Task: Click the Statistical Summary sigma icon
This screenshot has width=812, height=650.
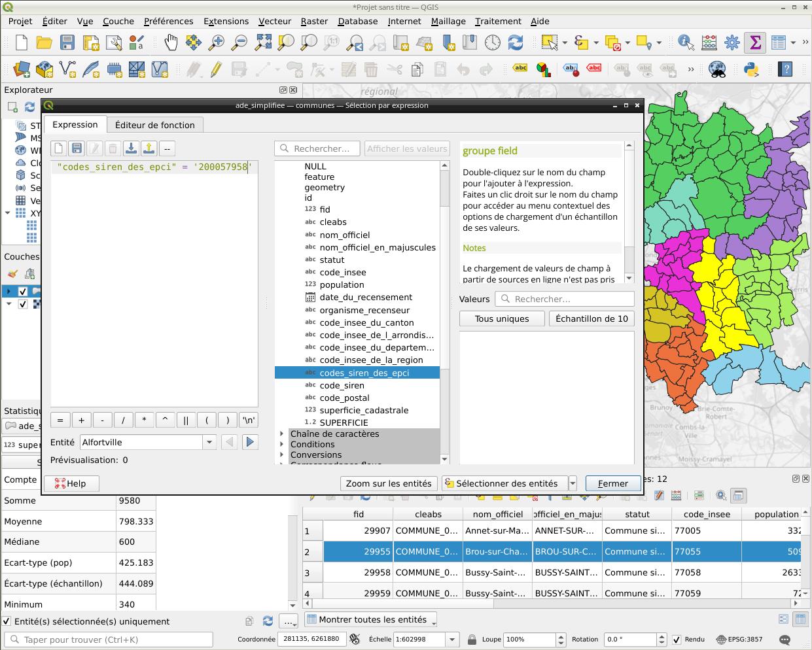Action: click(x=755, y=43)
